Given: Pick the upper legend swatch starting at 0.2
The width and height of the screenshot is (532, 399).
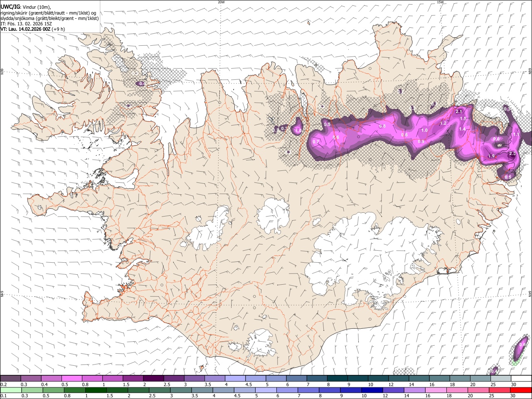Looking at the screenshot, I should click(x=10, y=378).
